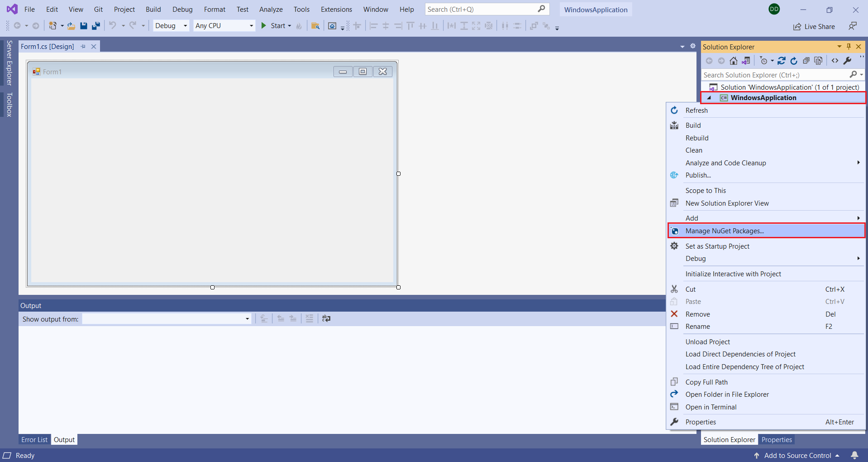Select Clean from the context menu
868x462 pixels.
click(766, 150)
